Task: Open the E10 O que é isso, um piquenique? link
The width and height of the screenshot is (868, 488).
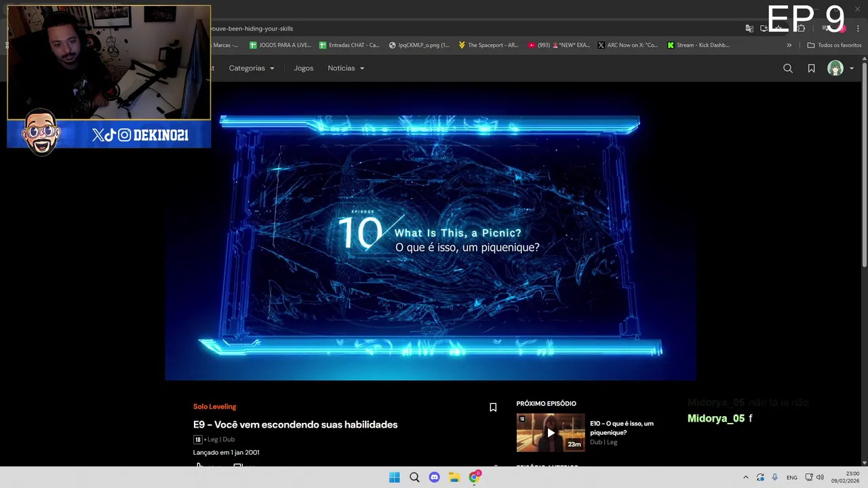Action: 622,428
